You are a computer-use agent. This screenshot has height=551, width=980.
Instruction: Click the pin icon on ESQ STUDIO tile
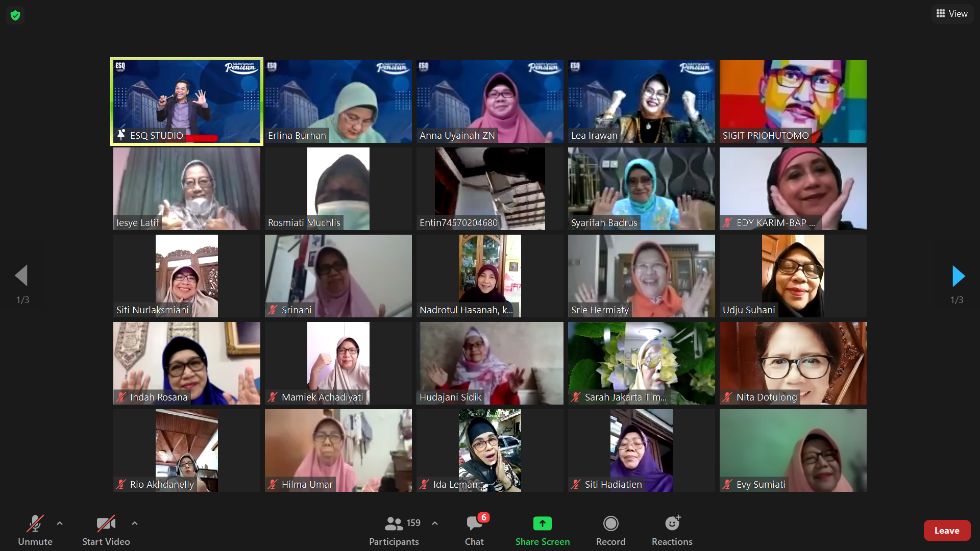[121, 135]
